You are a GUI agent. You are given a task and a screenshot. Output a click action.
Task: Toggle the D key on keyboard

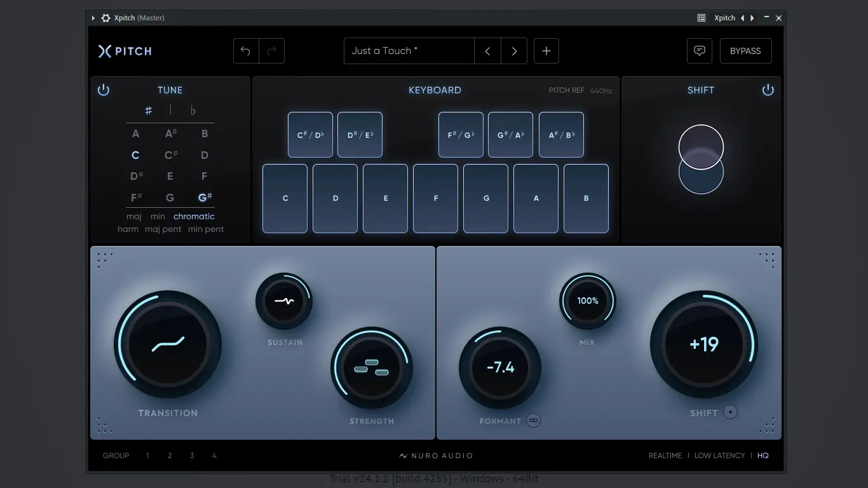(335, 198)
